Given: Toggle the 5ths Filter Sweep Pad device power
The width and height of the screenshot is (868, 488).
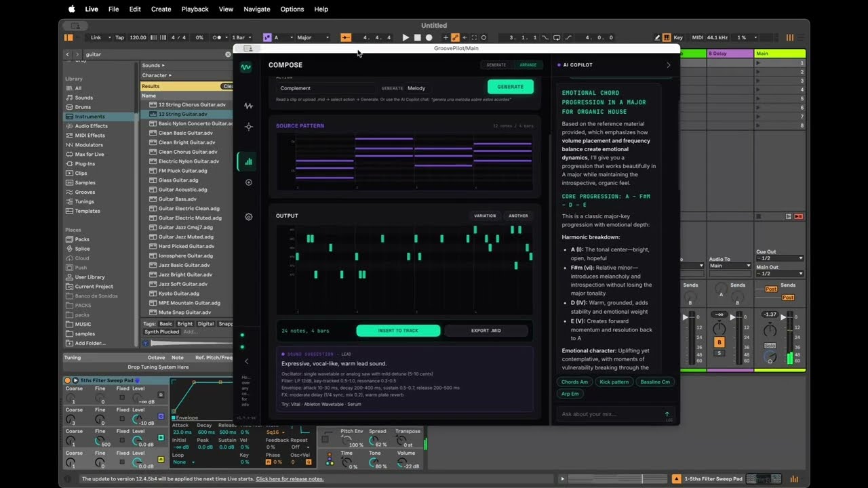Looking at the screenshot, I should pos(67,380).
